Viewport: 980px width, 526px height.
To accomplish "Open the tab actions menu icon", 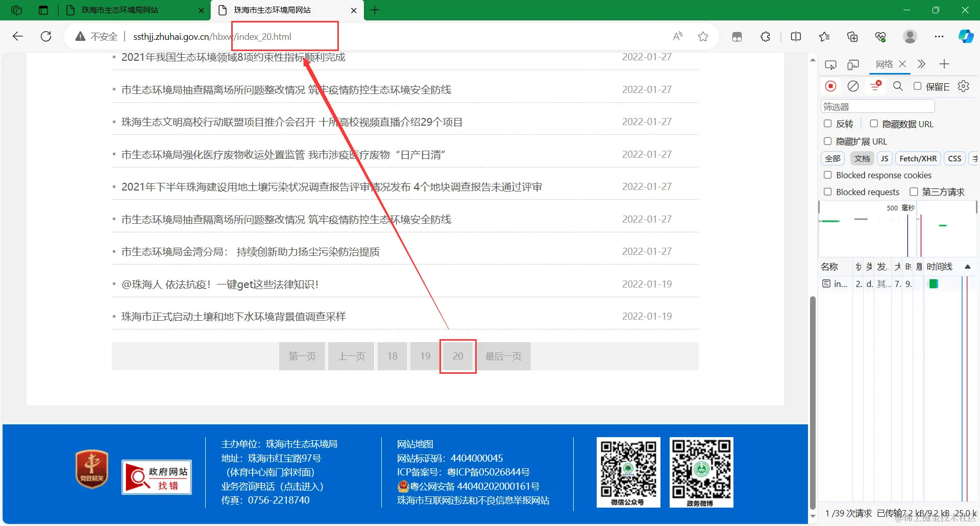I will point(43,10).
